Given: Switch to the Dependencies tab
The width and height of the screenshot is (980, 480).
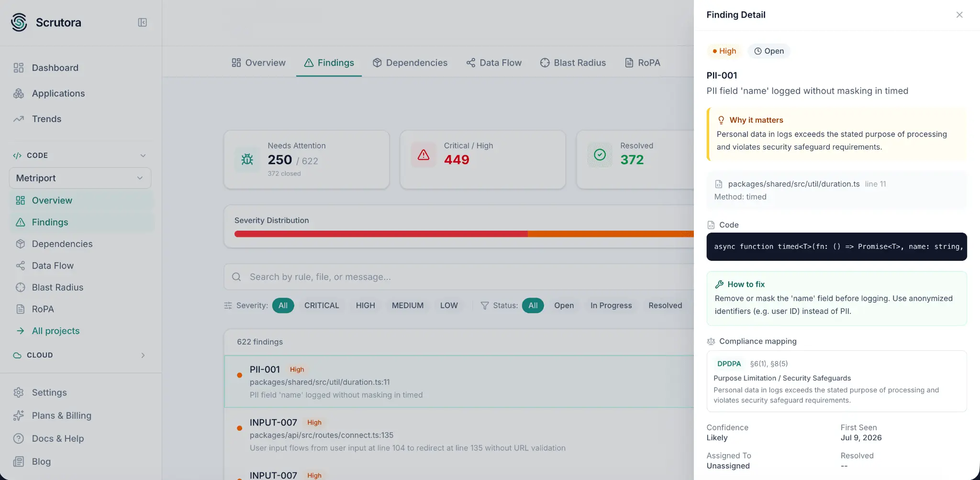Looking at the screenshot, I should point(410,63).
